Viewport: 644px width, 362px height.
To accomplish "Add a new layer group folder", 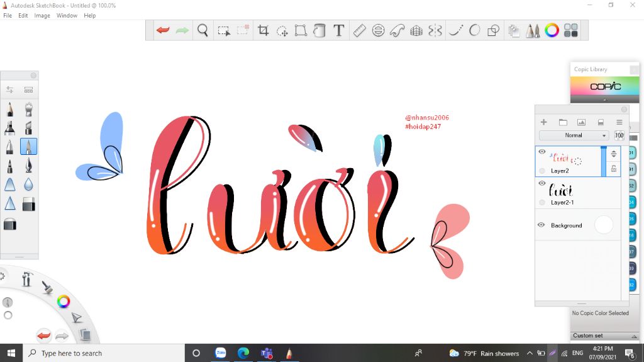I will pyautogui.click(x=563, y=122).
